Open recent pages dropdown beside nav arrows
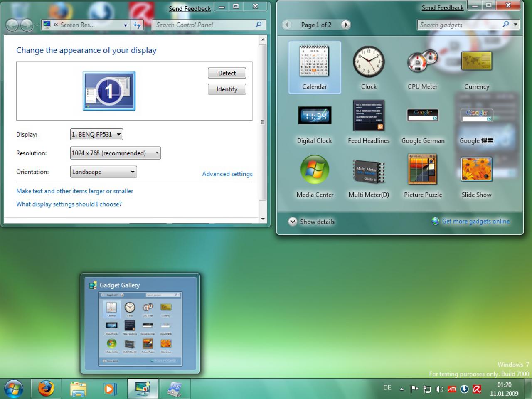This screenshot has height=399, width=532. point(37,26)
